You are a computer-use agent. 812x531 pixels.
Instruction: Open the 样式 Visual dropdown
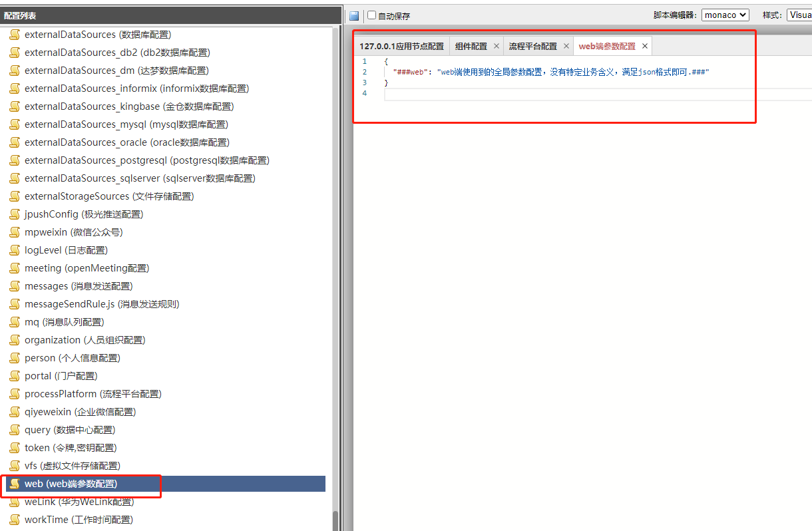799,15
